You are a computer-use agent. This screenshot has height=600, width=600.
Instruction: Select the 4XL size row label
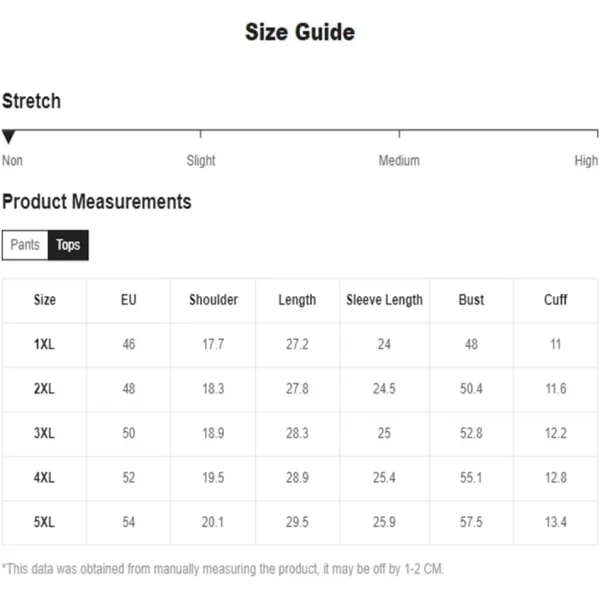click(44, 478)
